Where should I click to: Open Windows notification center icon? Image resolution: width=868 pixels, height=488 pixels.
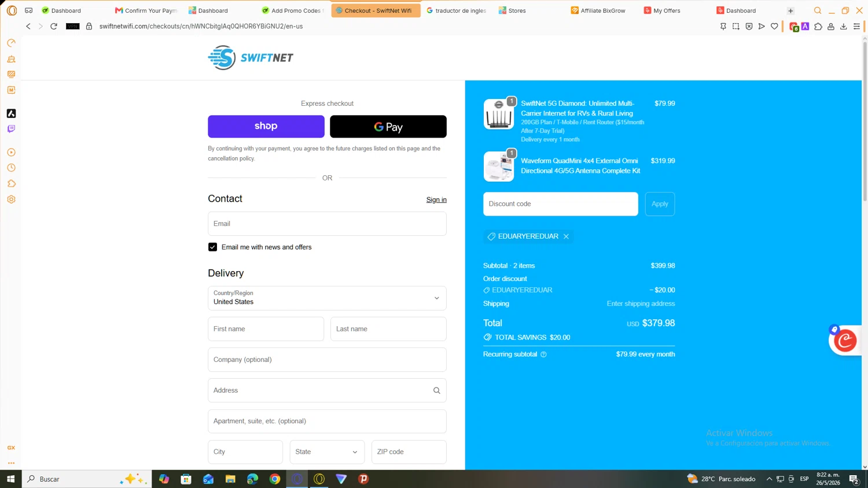[854, 479]
